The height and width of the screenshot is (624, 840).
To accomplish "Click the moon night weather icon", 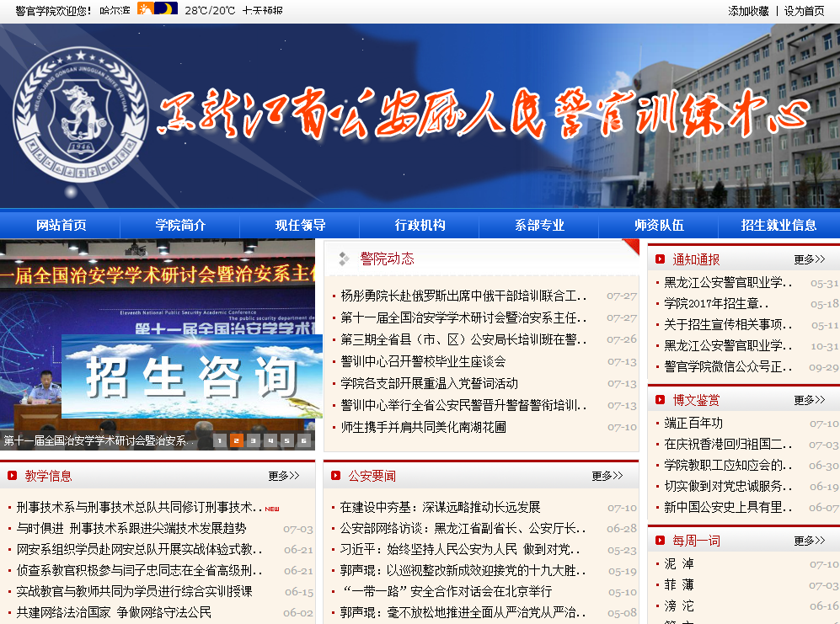I will [x=167, y=9].
